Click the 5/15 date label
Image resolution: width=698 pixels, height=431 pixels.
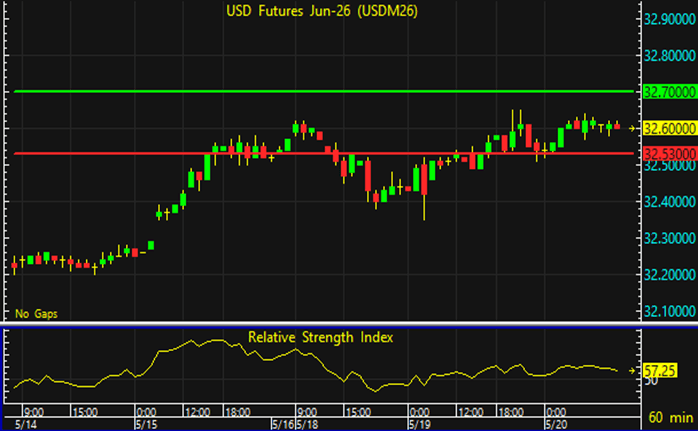click(146, 424)
